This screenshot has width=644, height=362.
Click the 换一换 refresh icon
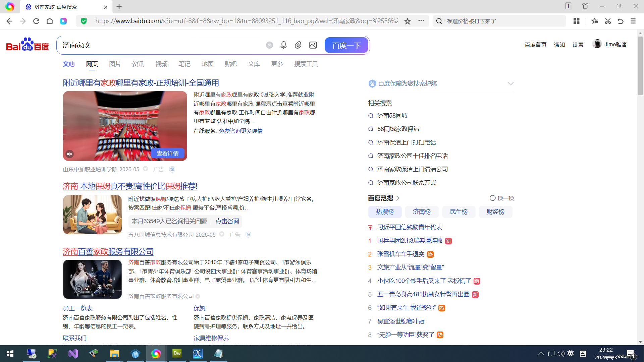pyautogui.click(x=492, y=198)
